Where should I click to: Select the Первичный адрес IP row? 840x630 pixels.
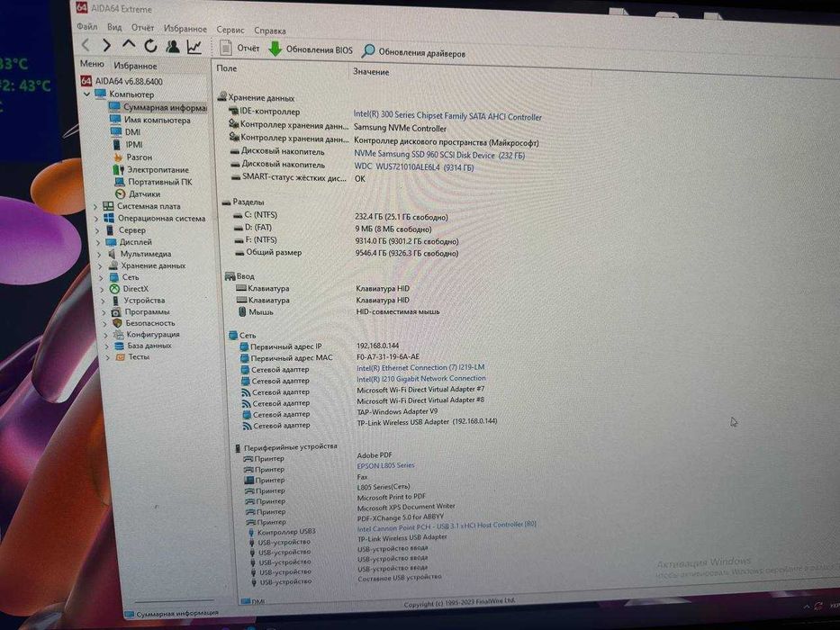pos(320,346)
